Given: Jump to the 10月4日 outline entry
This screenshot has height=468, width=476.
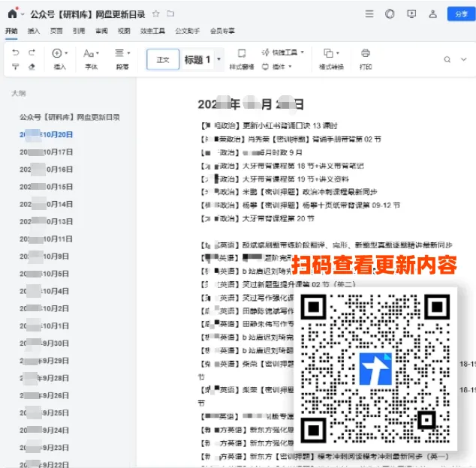Looking at the screenshot, I should (x=44, y=291).
